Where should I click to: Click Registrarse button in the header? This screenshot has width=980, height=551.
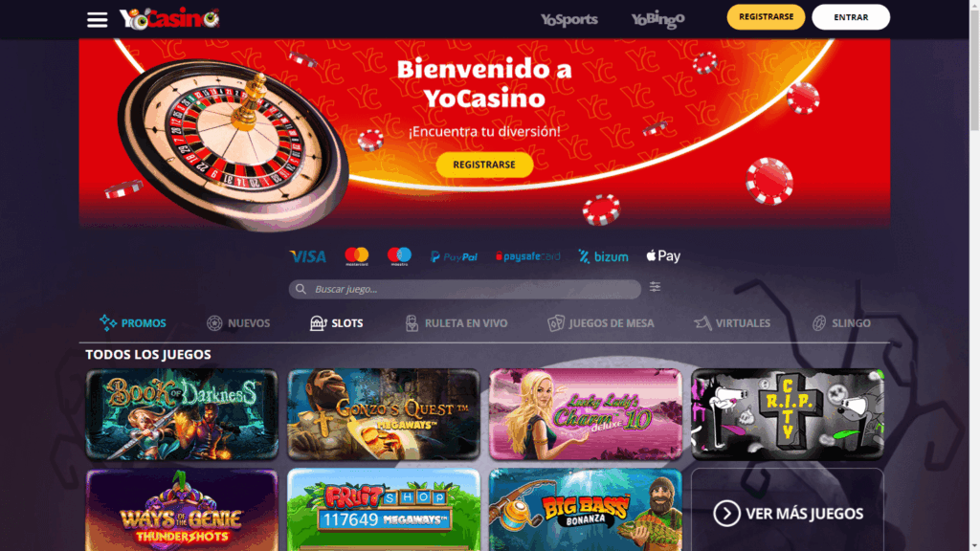click(766, 17)
